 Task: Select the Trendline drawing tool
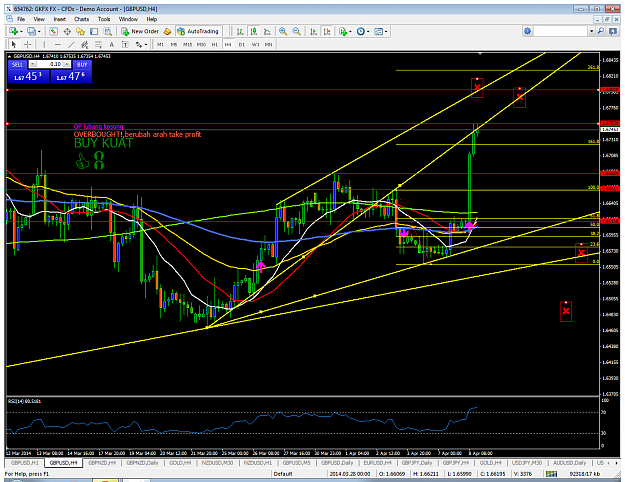(71, 44)
